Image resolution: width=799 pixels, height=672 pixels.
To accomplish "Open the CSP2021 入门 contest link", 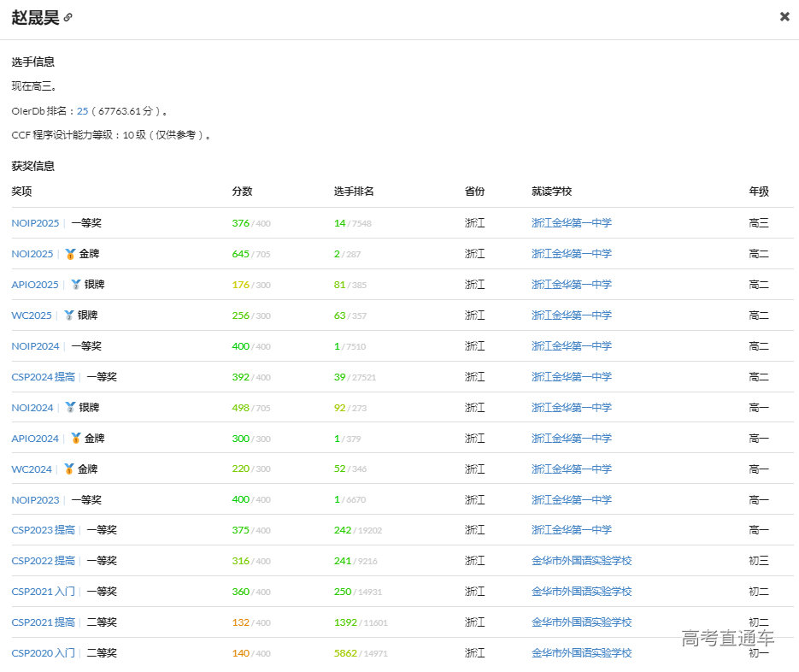I will coord(43,592).
